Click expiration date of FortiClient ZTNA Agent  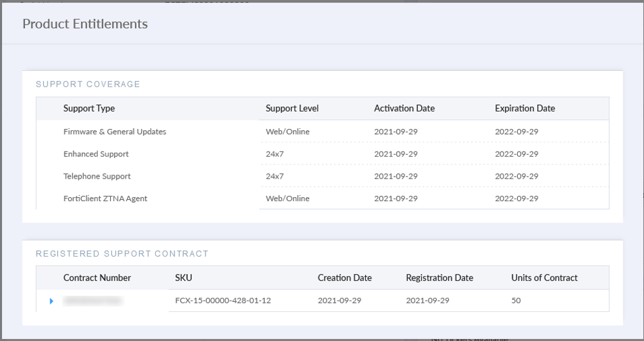pyautogui.click(x=516, y=199)
